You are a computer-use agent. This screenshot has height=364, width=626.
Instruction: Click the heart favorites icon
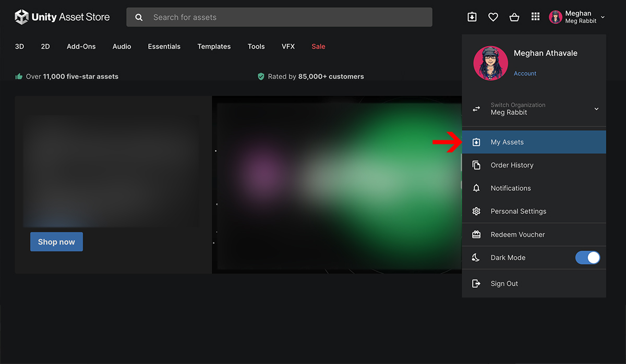click(493, 17)
